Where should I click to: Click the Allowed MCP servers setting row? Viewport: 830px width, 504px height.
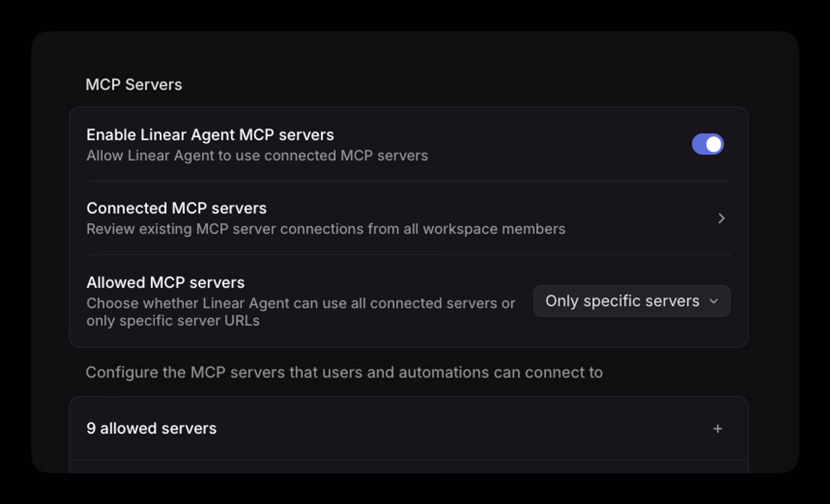coord(166,283)
